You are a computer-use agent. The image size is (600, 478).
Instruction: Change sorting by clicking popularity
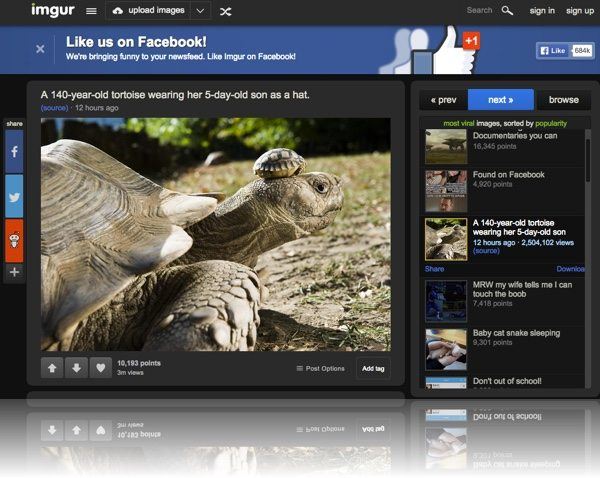pos(551,123)
